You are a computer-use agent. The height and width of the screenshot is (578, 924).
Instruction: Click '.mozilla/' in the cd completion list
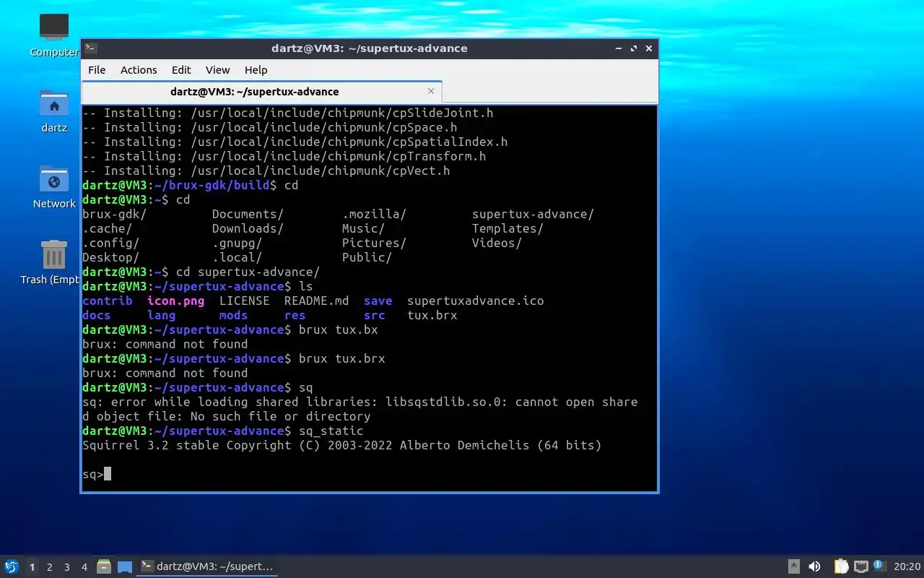coord(374,215)
